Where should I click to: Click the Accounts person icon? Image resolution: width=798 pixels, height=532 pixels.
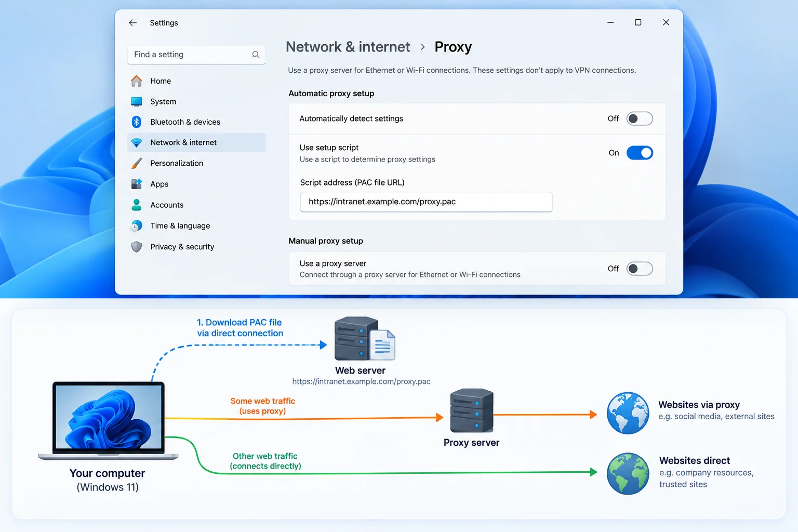coord(137,205)
